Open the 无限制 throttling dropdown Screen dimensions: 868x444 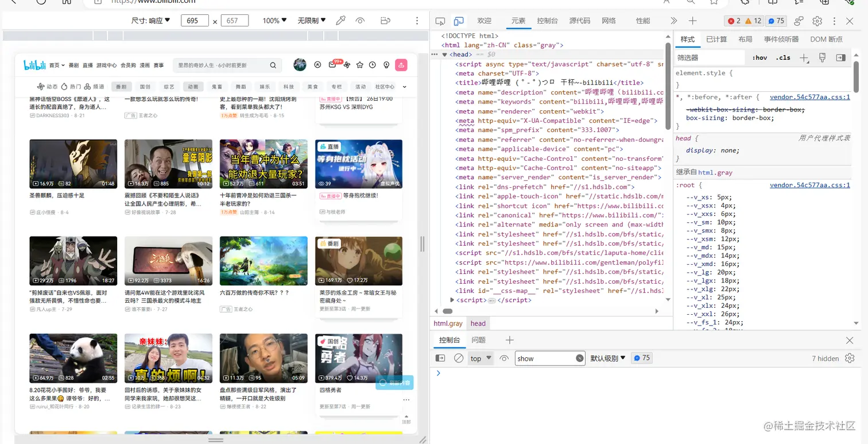click(312, 21)
